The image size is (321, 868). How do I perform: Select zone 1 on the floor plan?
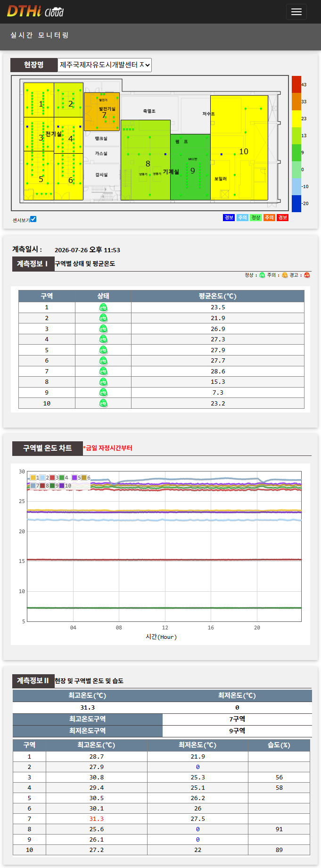pyautogui.click(x=39, y=100)
